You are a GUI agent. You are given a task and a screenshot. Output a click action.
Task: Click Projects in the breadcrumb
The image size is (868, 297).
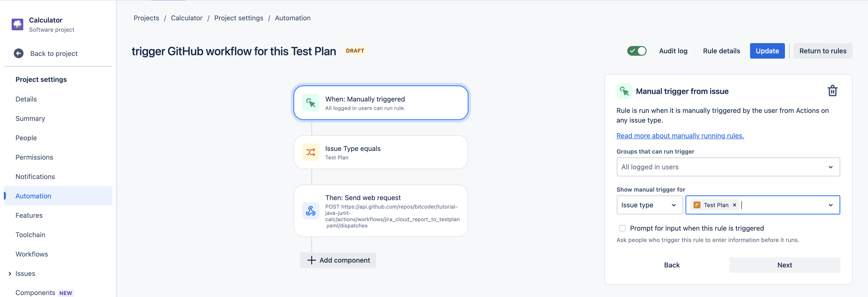click(x=146, y=18)
